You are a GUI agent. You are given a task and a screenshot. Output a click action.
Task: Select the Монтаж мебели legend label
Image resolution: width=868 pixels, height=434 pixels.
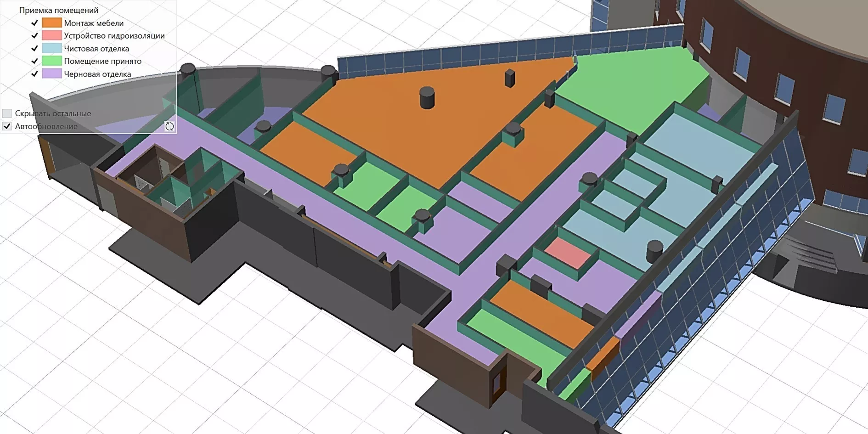pyautogui.click(x=94, y=23)
